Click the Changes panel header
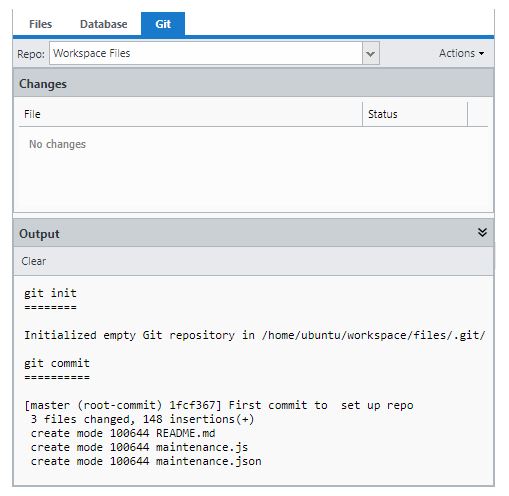 253,84
